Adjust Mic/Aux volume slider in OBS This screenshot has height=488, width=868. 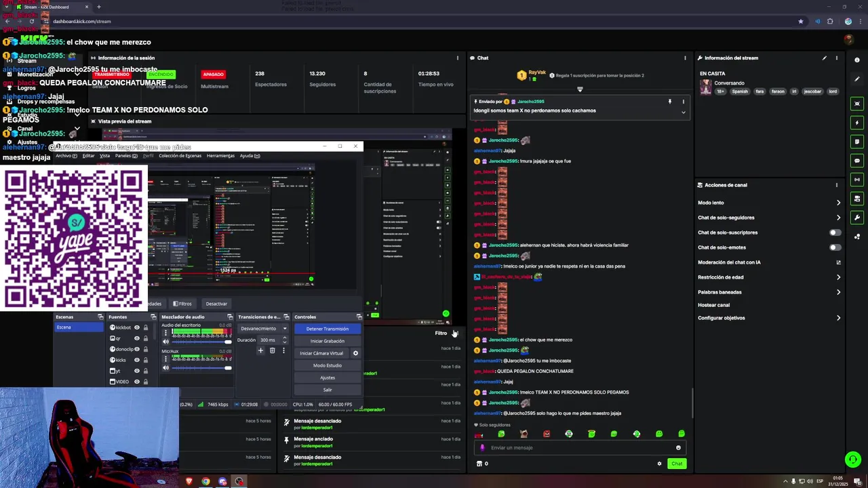tap(201, 368)
